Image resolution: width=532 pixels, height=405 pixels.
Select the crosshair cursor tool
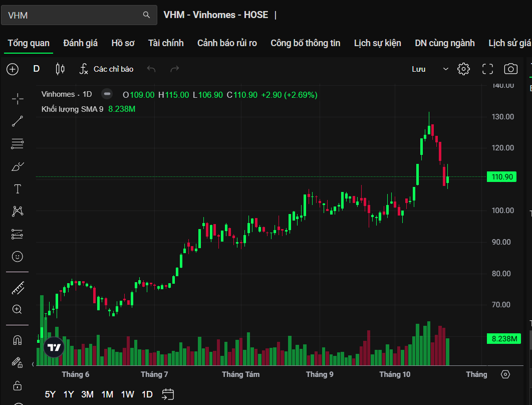point(18,99)
